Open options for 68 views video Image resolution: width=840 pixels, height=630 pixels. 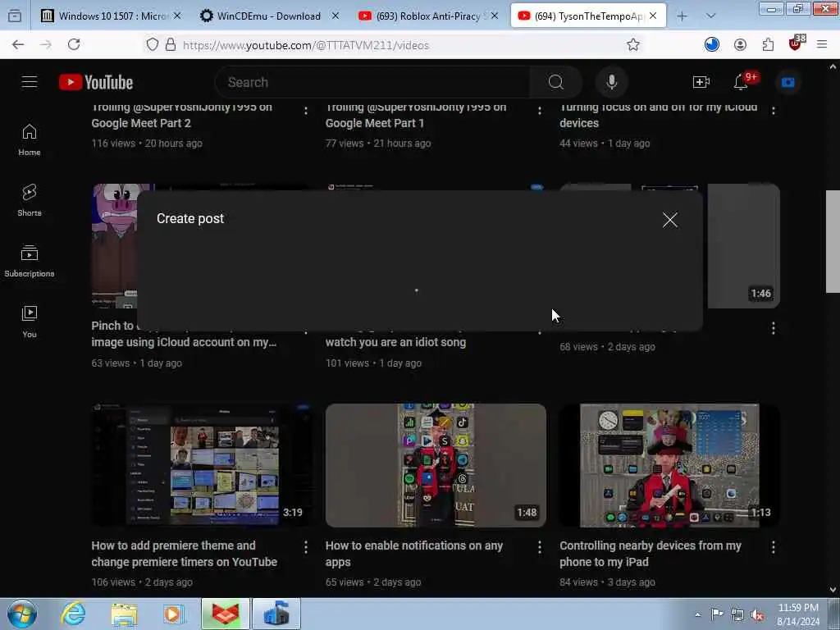[x=773, y=328]
